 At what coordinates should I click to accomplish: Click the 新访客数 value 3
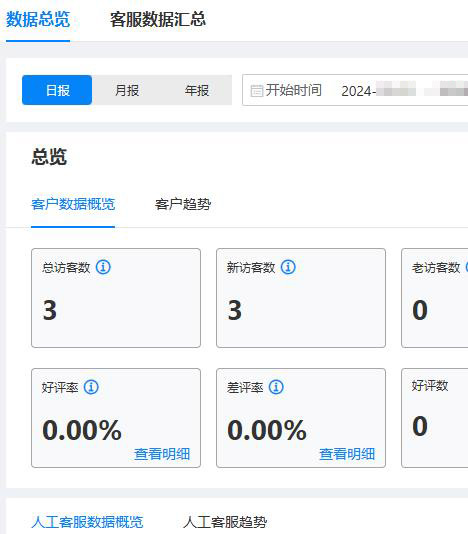pos(235,310)
